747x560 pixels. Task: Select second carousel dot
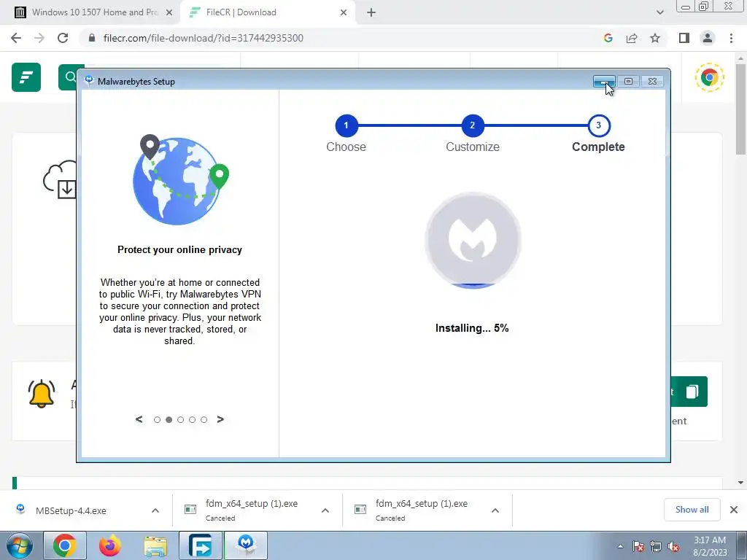pyautogui.click(x=169, y=419)
